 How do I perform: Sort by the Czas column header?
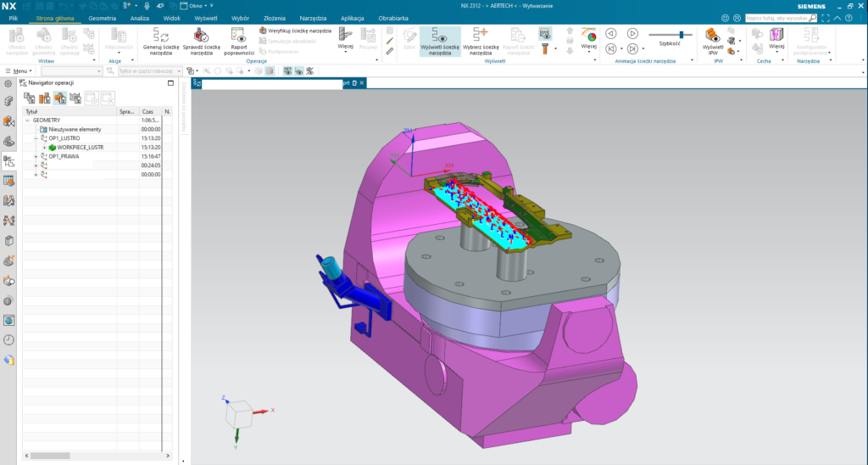(x=150, y=111)
